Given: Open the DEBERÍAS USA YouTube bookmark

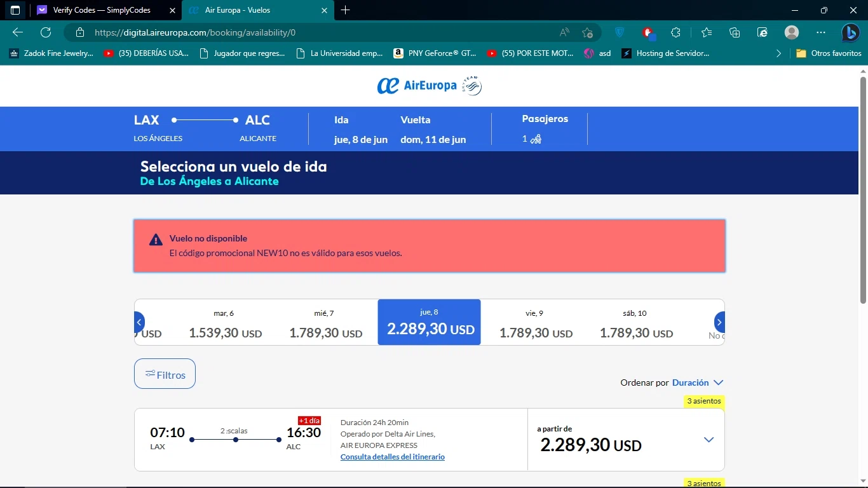Looking at the screenshot, I should tap(147, 53).
